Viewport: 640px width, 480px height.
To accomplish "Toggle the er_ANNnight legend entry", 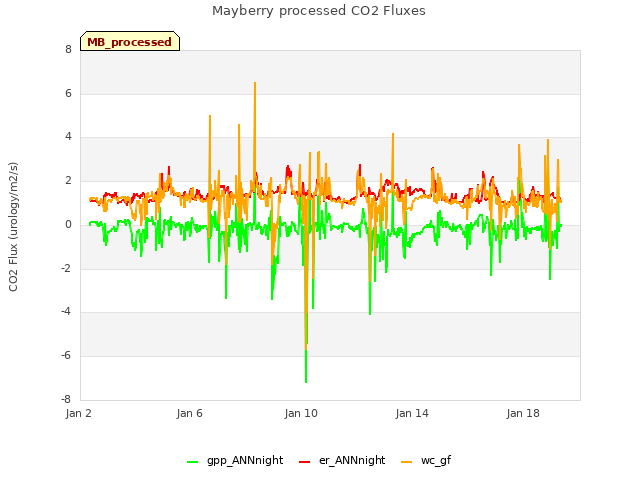I will tap(342, 460).
